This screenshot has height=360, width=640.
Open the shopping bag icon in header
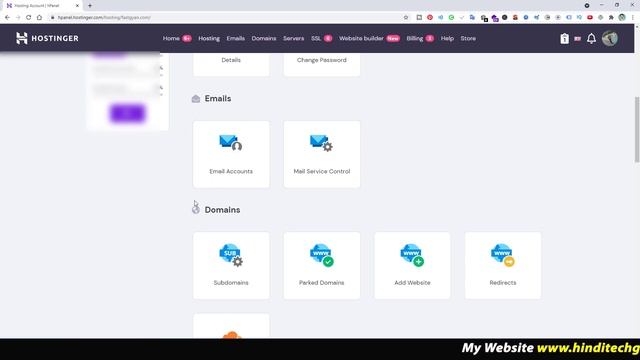click(564, 38)
